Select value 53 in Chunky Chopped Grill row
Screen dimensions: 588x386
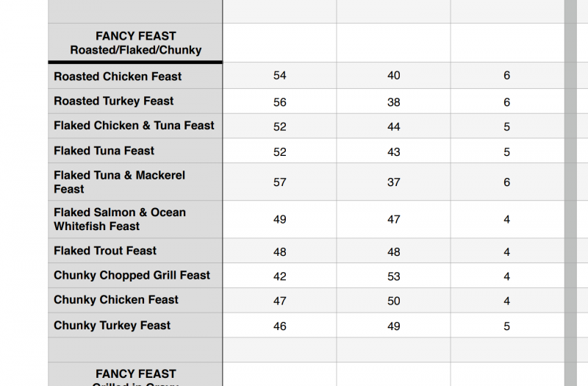tap(394, 276)
